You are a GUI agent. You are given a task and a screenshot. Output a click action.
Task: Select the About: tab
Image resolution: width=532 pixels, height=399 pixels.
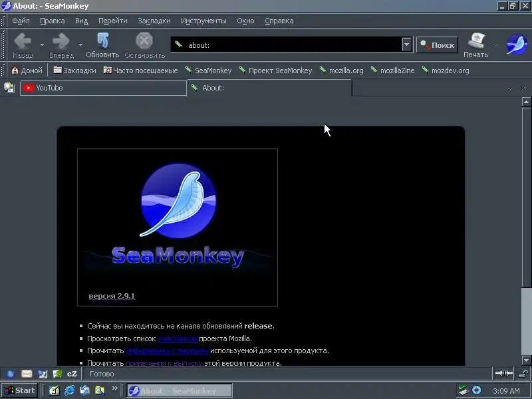269,88
